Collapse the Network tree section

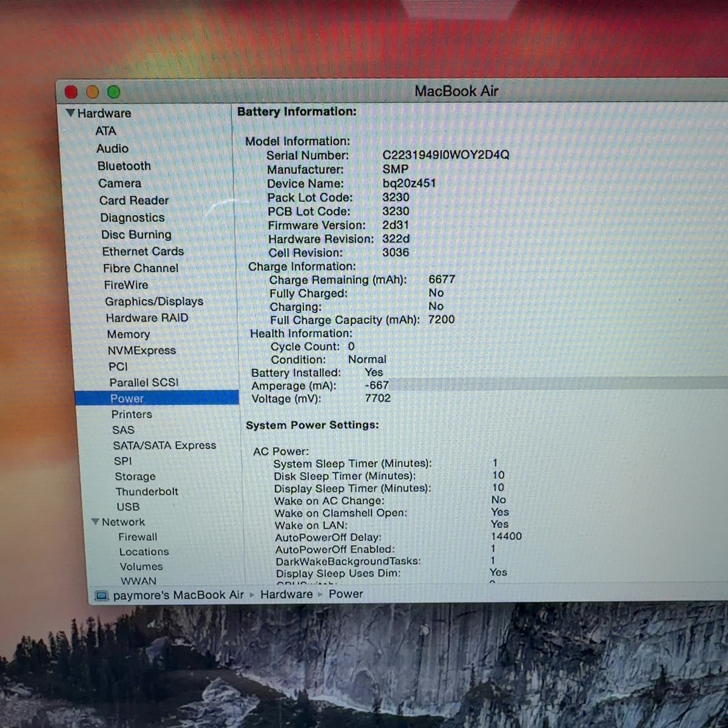click(95, 522)
